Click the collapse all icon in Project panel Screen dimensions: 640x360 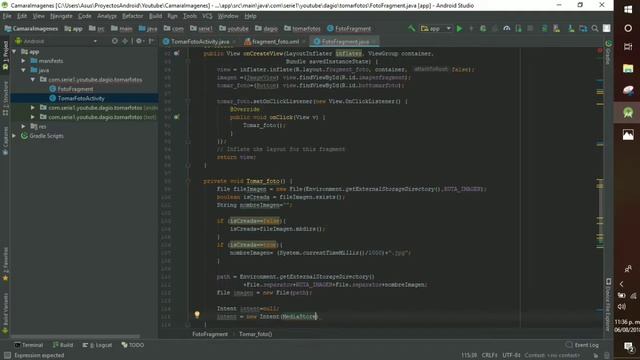pos(125,41)
